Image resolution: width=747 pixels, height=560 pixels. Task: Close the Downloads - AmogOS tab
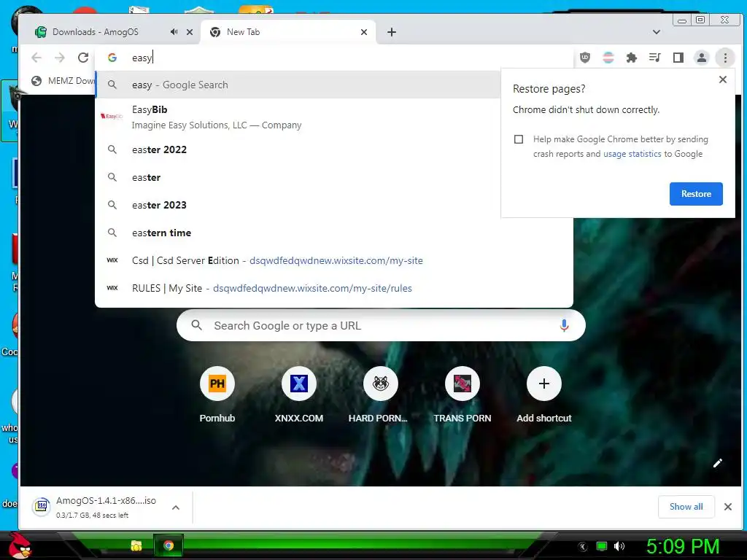(190, 32)
